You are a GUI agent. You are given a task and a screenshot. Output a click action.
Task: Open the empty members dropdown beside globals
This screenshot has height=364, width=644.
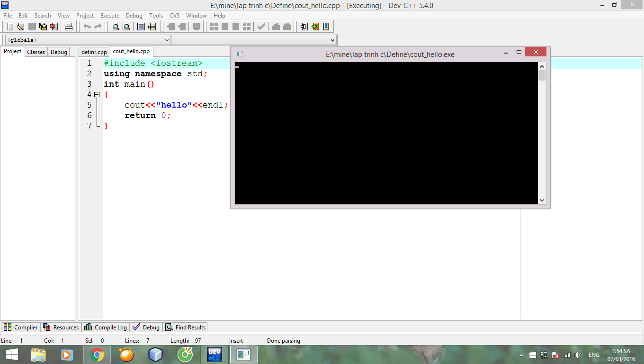tap(254, 40)
